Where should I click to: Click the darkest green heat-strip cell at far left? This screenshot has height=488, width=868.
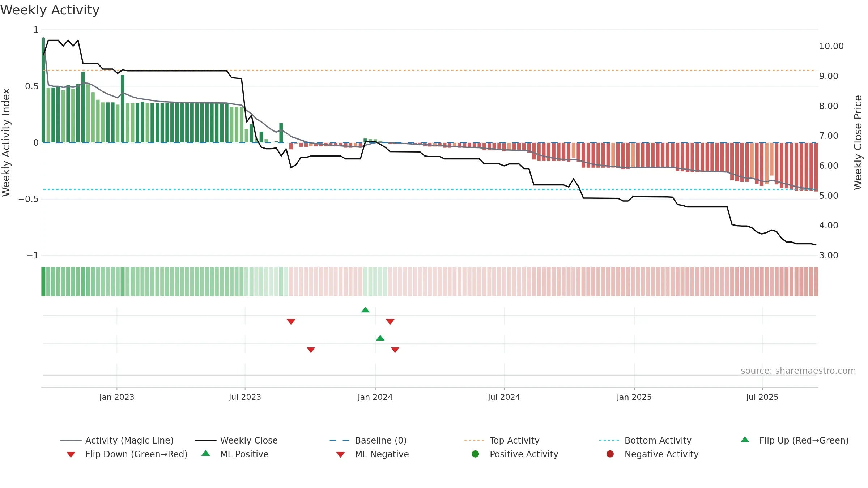43,282
